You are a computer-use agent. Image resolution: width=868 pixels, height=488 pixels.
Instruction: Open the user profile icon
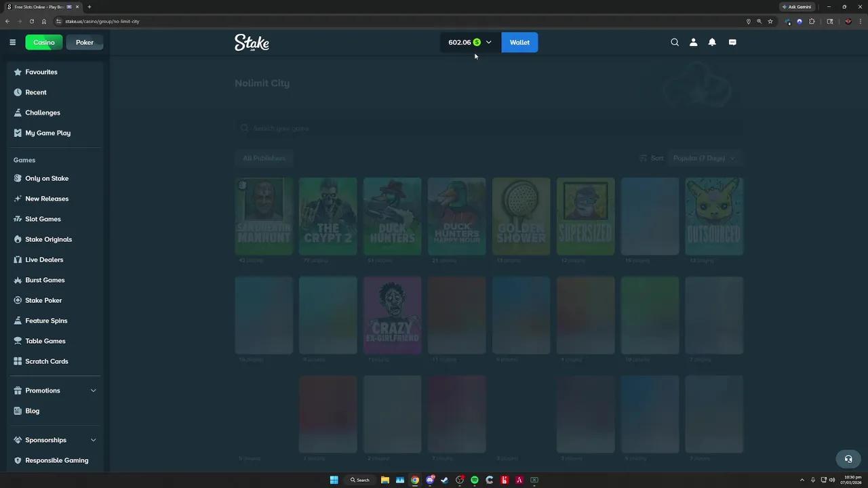tap(693, 42)
